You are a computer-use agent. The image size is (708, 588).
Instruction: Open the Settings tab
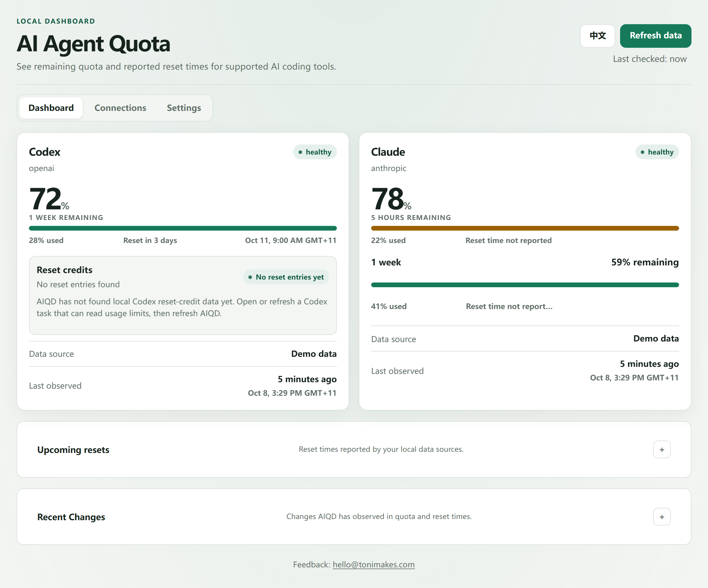(x=184, y=108)
